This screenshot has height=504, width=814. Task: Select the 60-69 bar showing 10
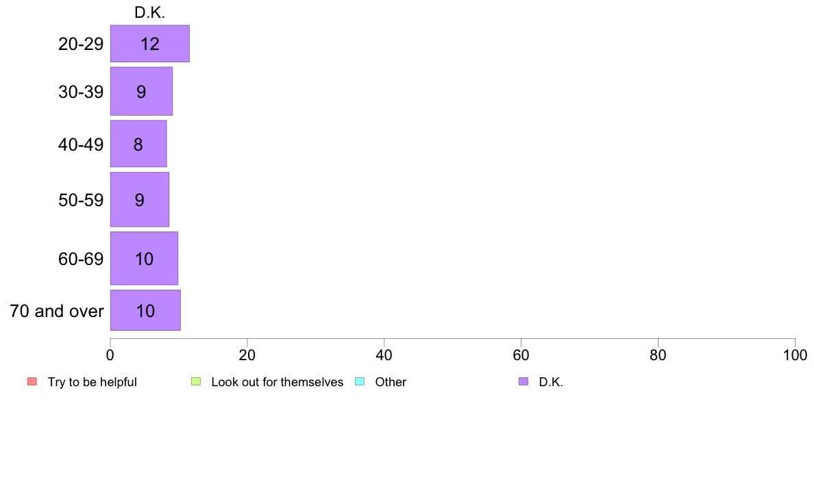point(144,258)
